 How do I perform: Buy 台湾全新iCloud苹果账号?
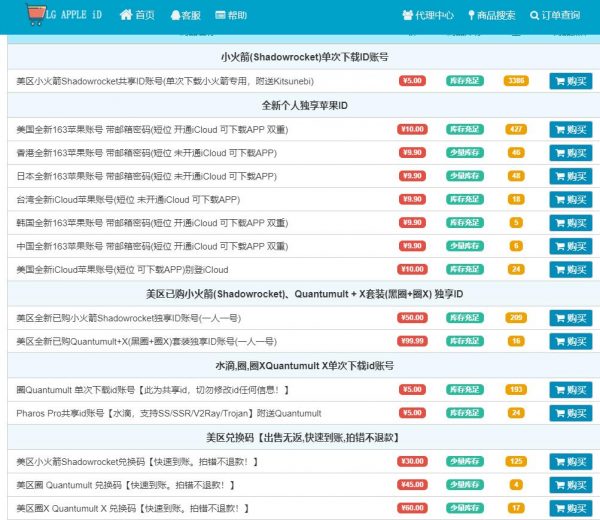click(x=571, y=200)
